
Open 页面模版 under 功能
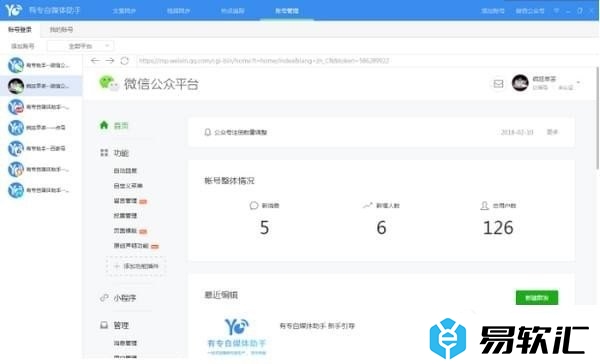pyautogui.click(x=125, y=230)
